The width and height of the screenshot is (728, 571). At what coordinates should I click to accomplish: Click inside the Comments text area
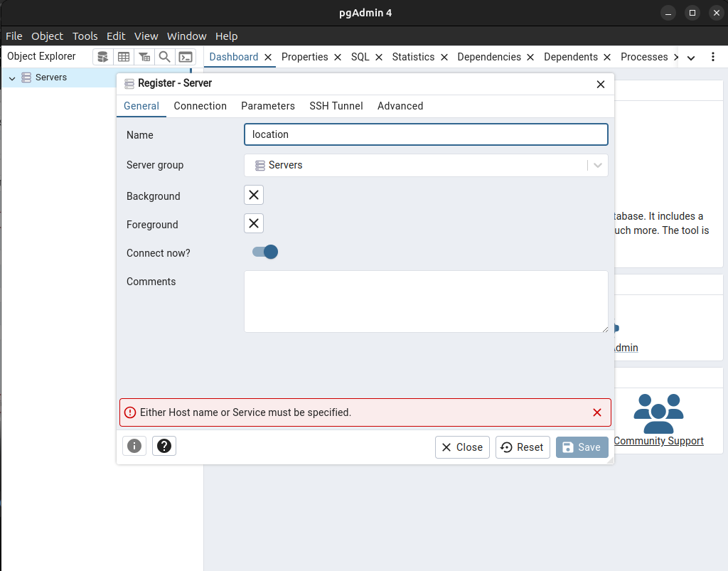[425, 301]
